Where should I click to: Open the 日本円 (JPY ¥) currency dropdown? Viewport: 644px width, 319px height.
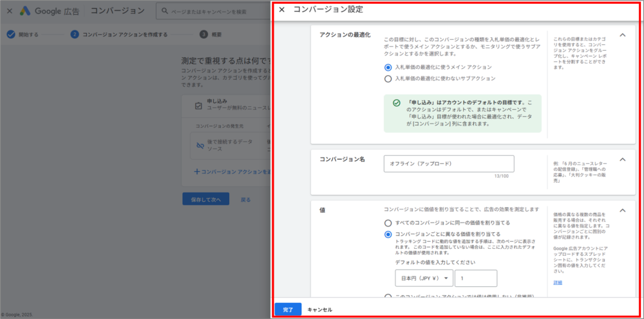424,278
